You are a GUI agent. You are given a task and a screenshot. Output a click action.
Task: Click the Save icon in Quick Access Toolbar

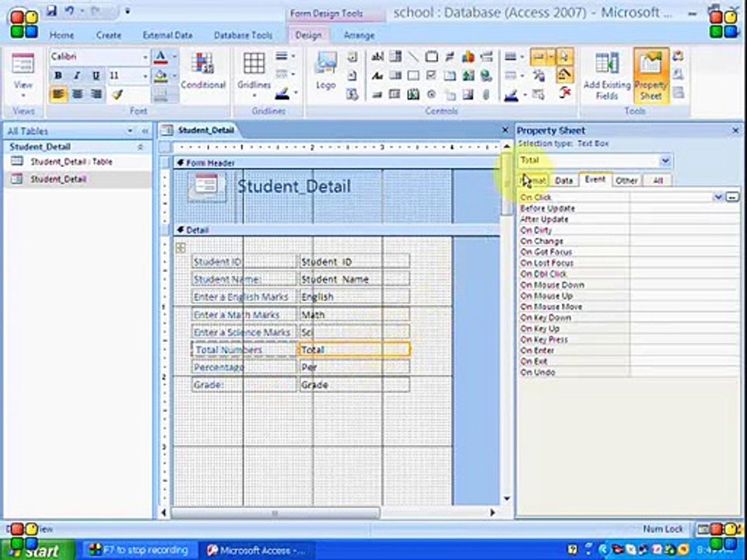[x=52, y=10]
